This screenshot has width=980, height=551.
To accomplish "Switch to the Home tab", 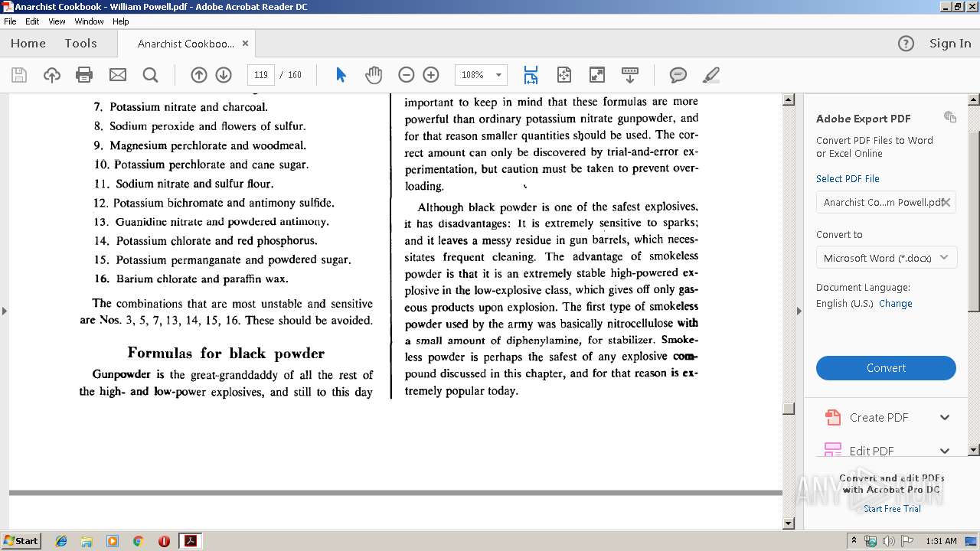I will pos(28,44).
